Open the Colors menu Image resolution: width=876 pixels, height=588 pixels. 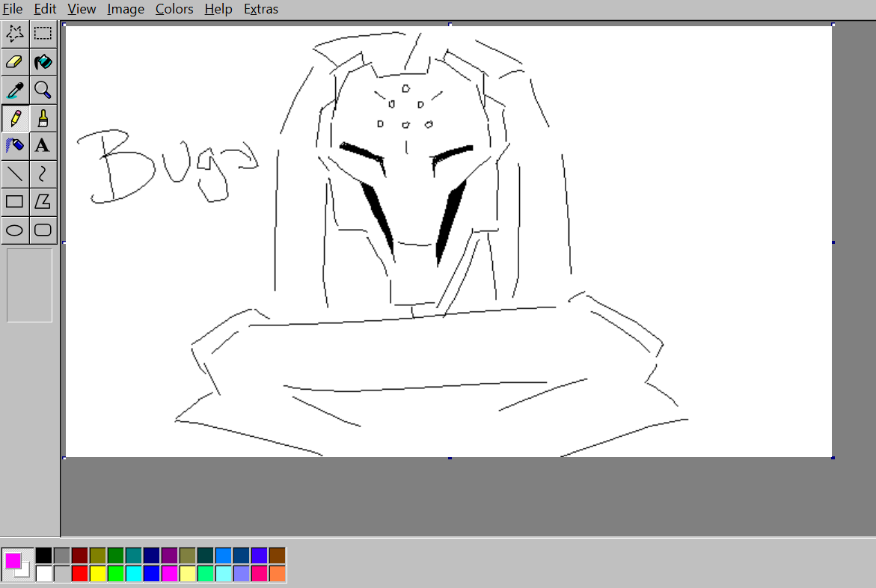click(x=174, y=9)
